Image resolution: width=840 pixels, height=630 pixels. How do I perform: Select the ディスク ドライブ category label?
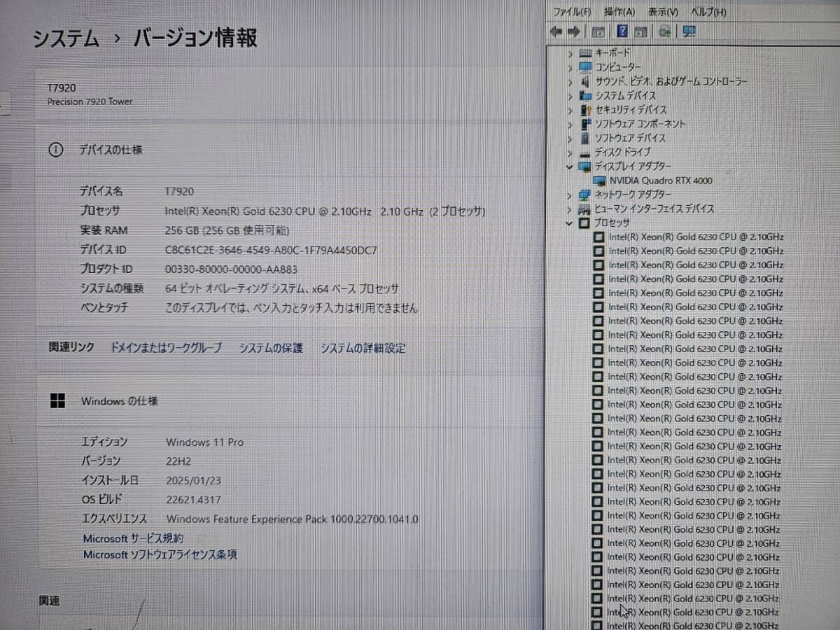[622, 152]
